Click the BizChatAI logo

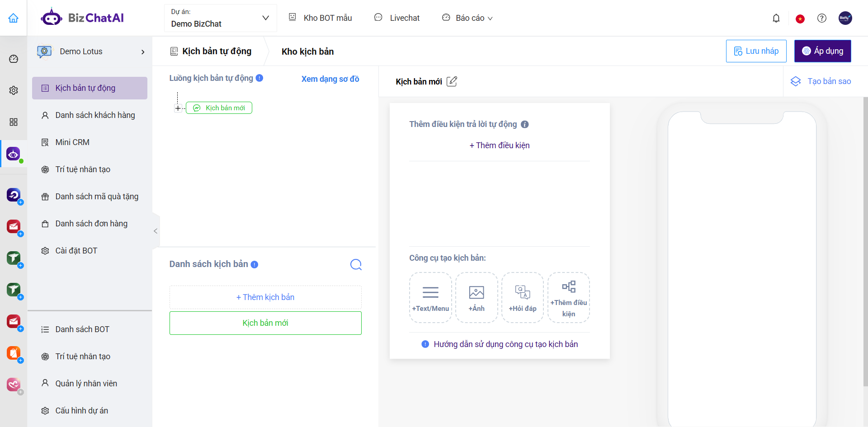(82, 18)
